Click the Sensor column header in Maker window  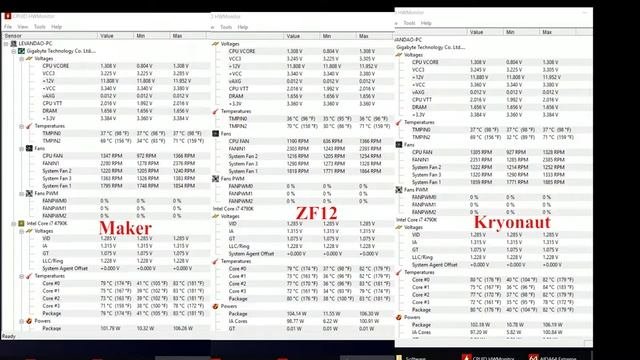point(49,36)
